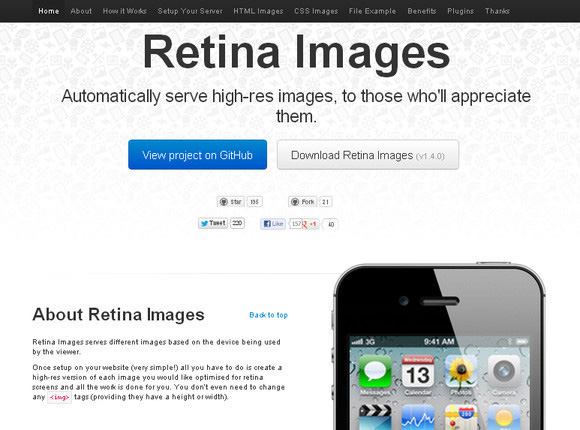Select Setup Your Server nav link

coord(190,11)
